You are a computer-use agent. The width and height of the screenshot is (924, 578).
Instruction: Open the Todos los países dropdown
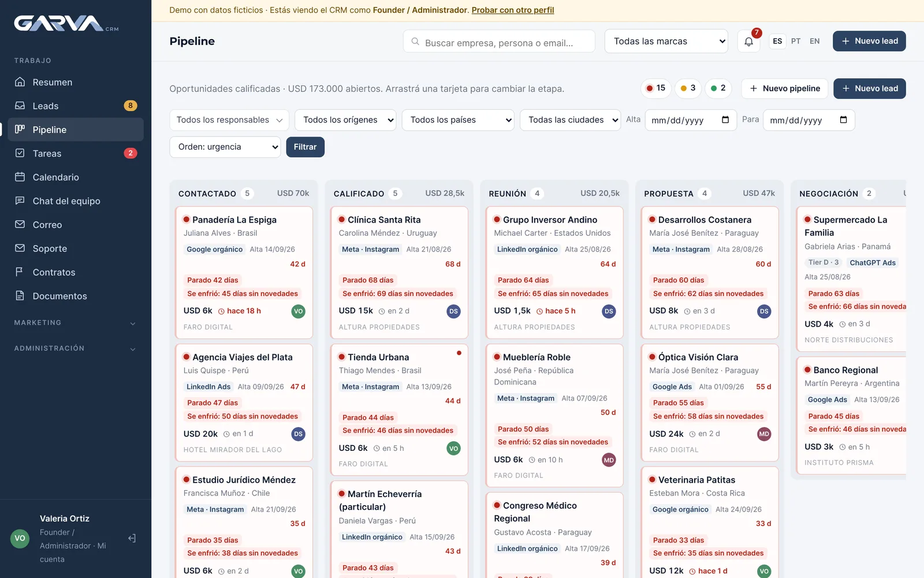pos(458,120)
